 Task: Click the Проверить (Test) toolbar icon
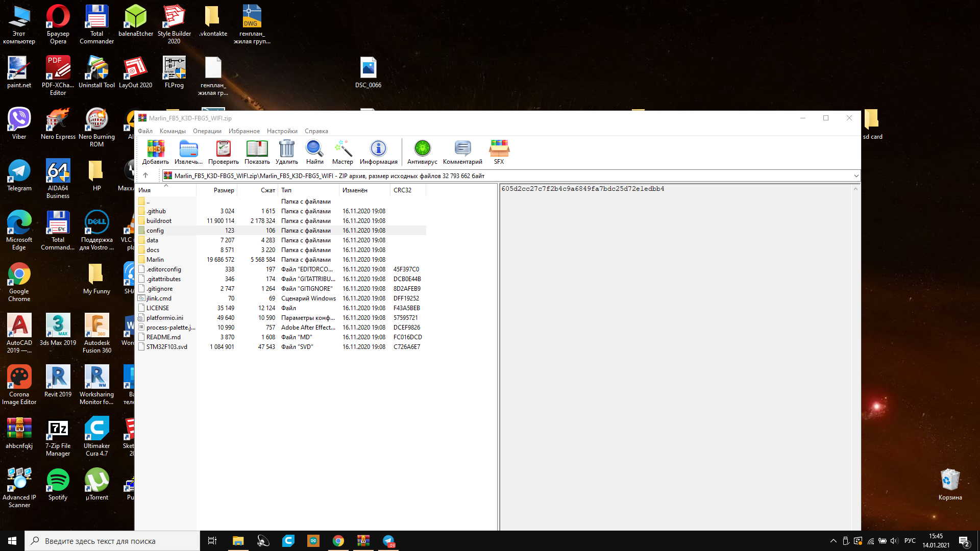223,152
